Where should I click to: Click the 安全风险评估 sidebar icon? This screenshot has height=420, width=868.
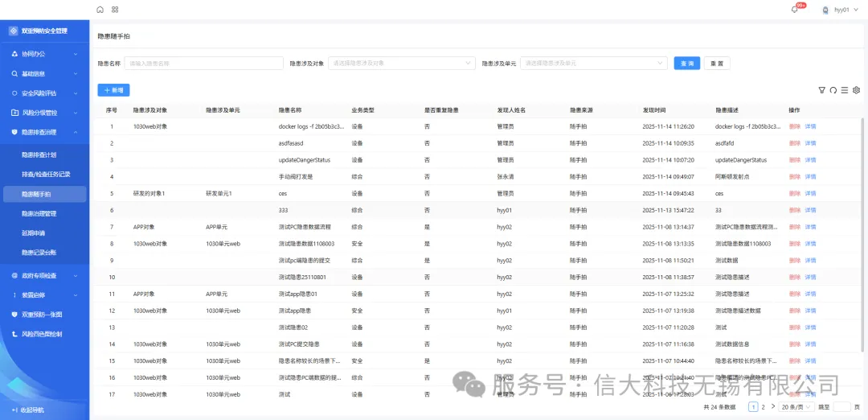14,93
